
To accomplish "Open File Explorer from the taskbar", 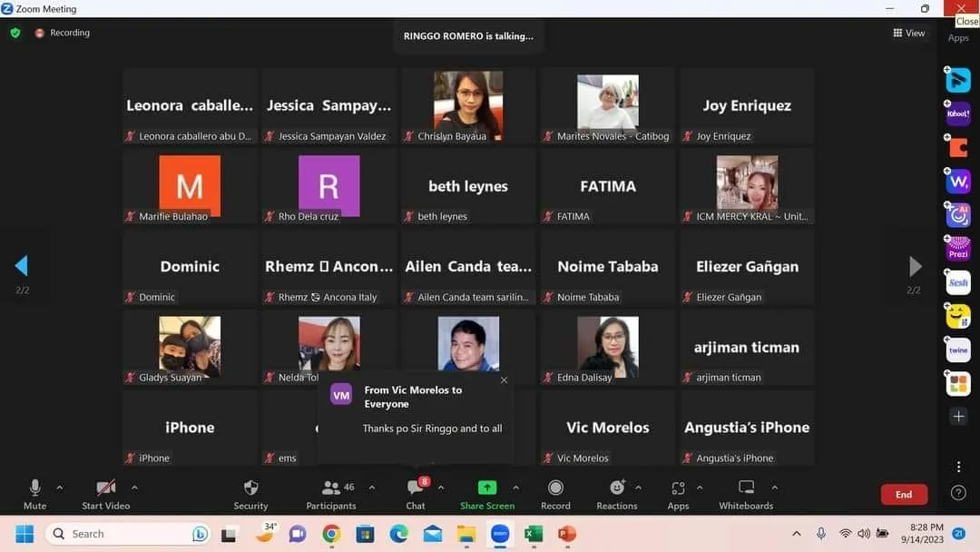I will coord(466,534).
